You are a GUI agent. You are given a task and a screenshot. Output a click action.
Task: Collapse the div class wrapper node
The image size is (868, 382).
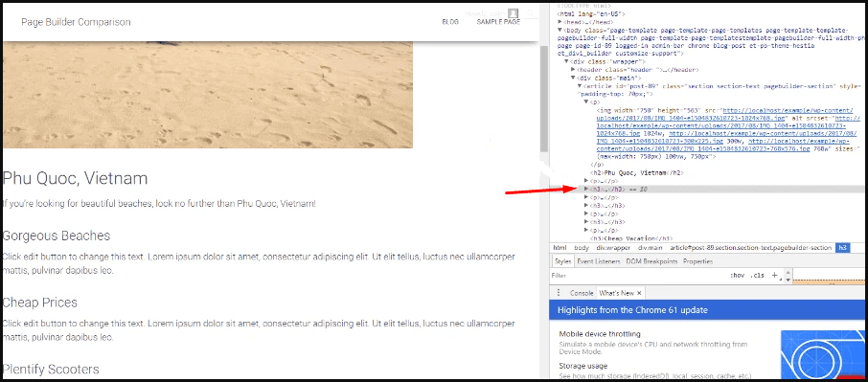(566, 62)
